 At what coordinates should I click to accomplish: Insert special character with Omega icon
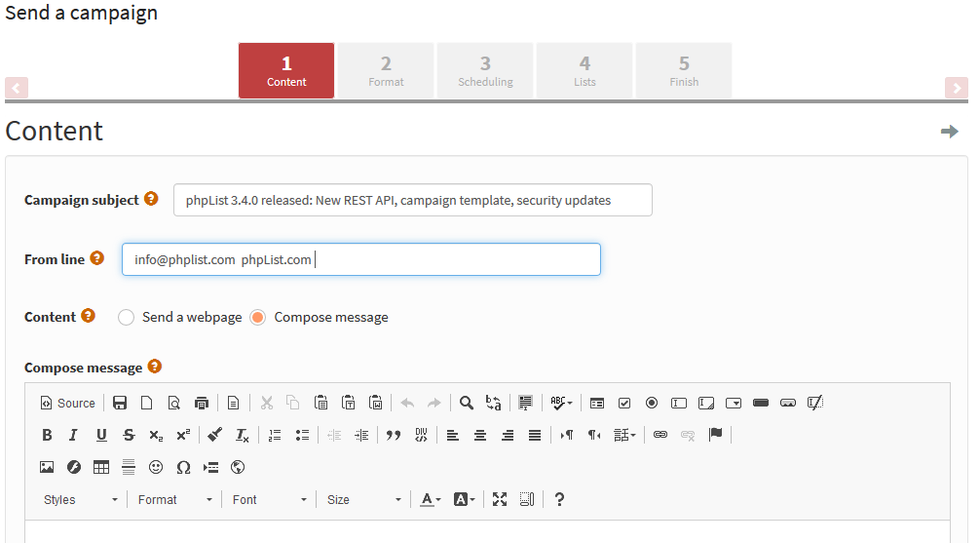[183, 467]
